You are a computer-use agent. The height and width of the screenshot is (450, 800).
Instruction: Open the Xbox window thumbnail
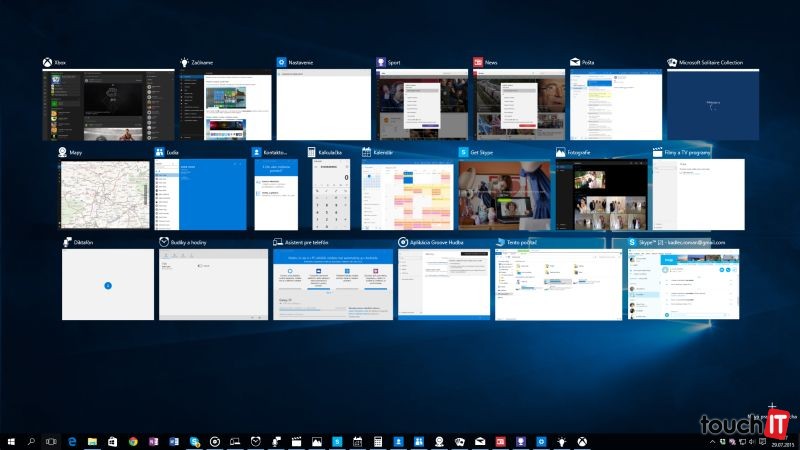coord(108,104)
